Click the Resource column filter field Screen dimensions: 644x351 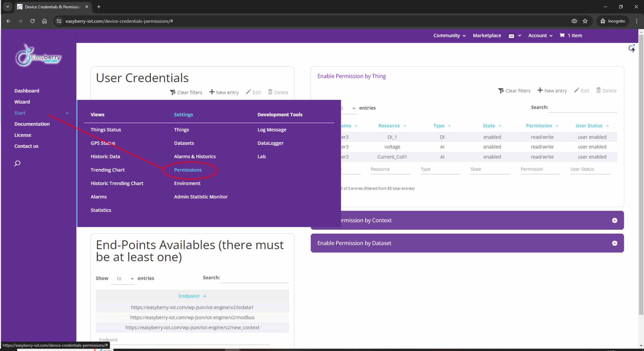click(390, 169)
